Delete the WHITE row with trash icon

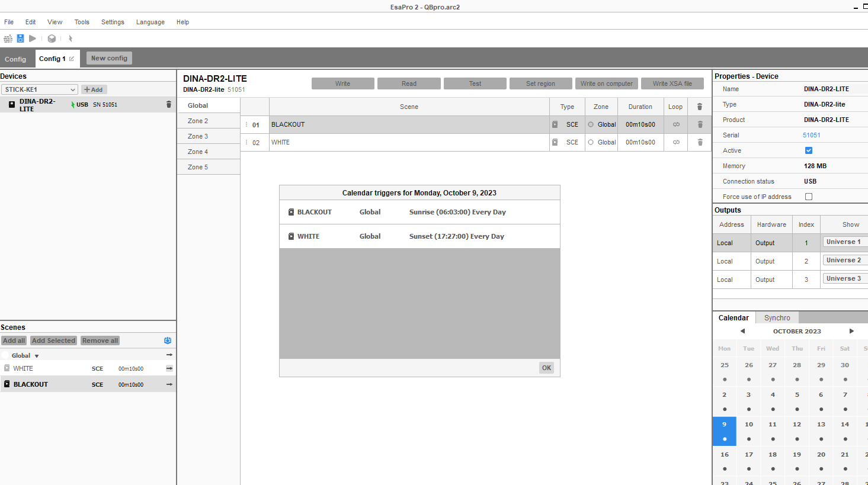[700, 142]
